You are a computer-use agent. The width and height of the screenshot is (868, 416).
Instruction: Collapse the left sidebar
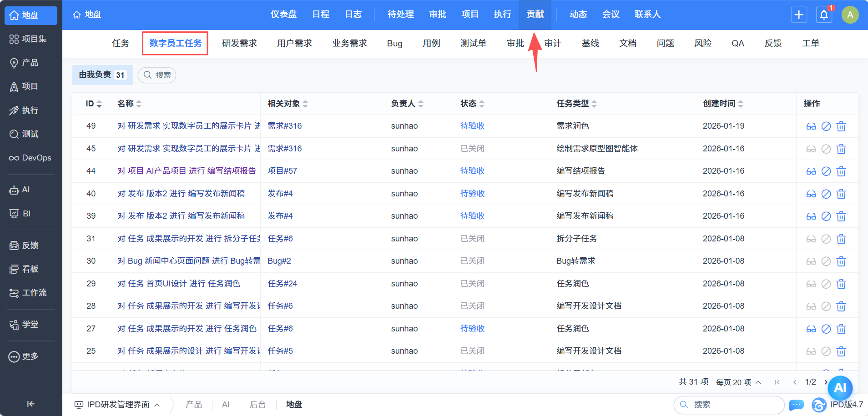(30, 404)
